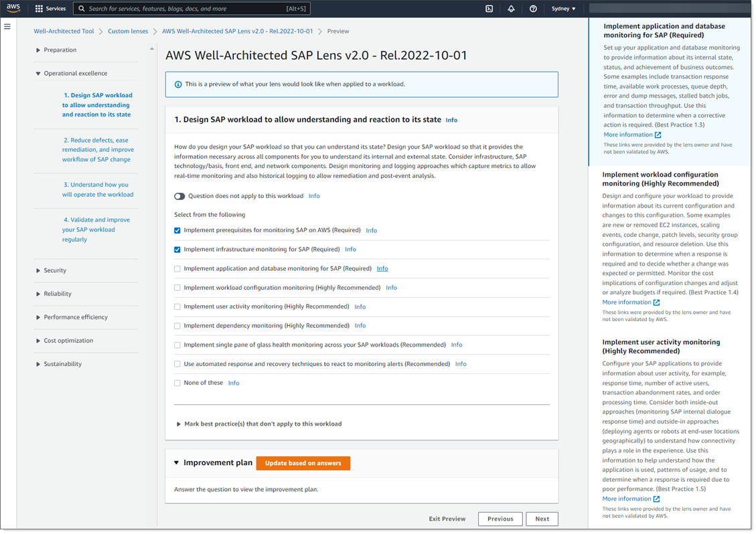Open external link icon for application monitoring
756x534 pixels.
[658, 135]
